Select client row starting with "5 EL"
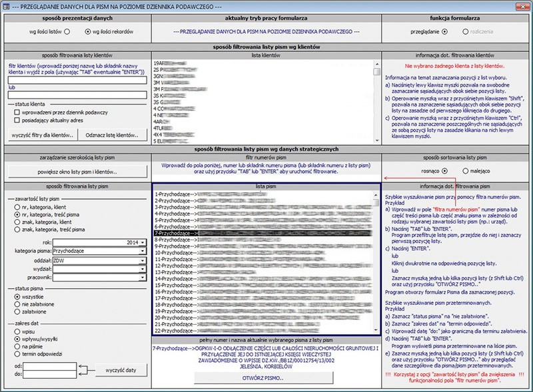The width and height of the screenshot is (533, 392). [263, 141]
